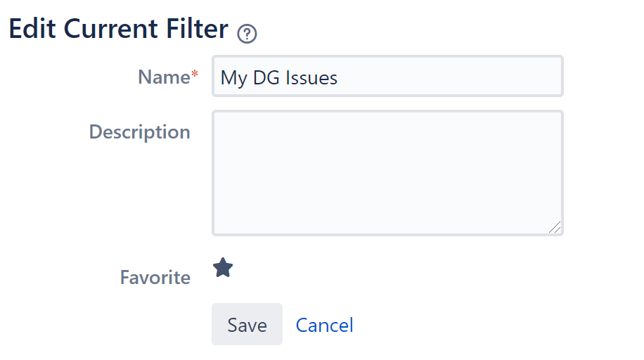Grab the Description box resize handle
Screen dimensions: 644x360
coord(555,227)
